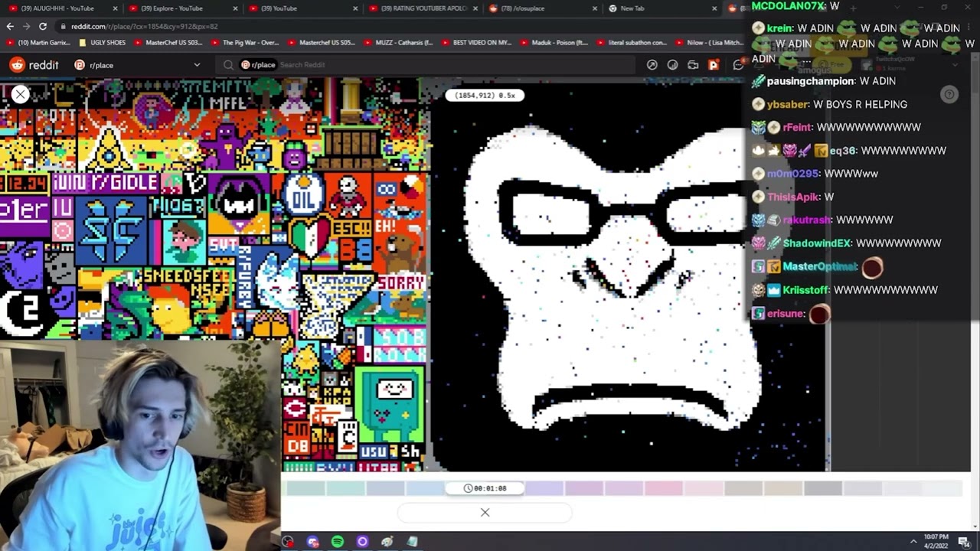Open Reddit Popular icon

coord(652,65)
